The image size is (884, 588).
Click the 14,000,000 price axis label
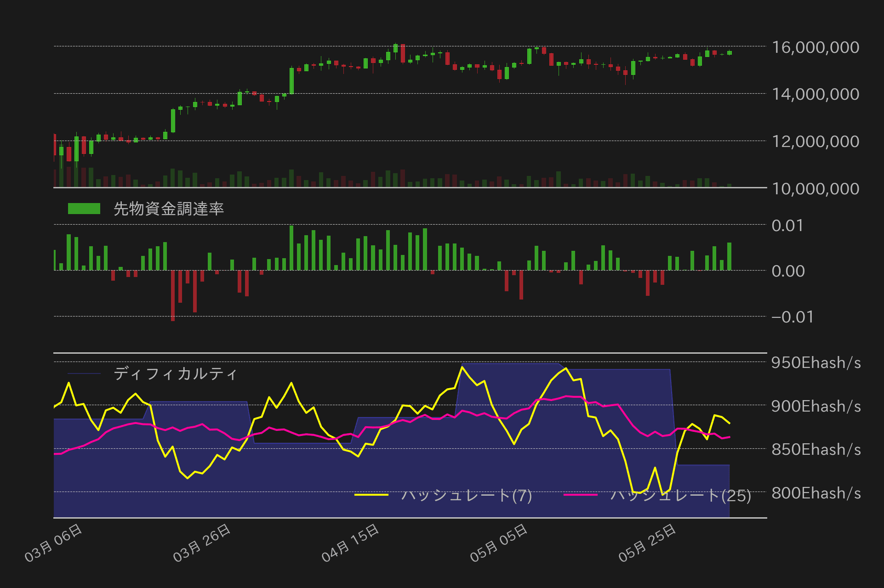815,94
